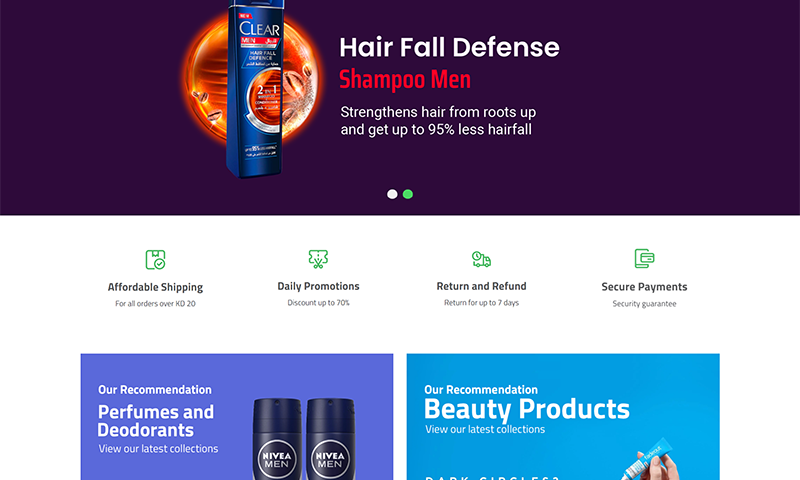The height and width of the screenshot is (480, 800).
Task: Select the second green carousel dot
Action: pyautogui.click(x=408, y=194)
